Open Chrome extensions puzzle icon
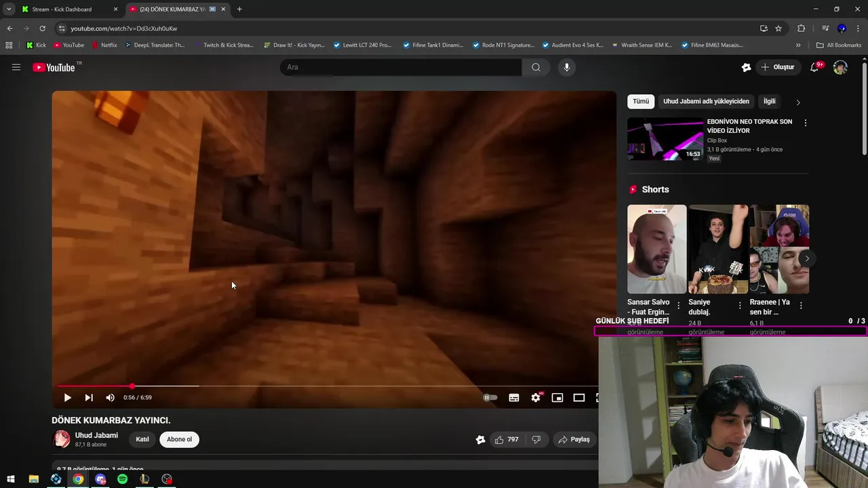This screenshot has height=488, width=868. (801, 28)
